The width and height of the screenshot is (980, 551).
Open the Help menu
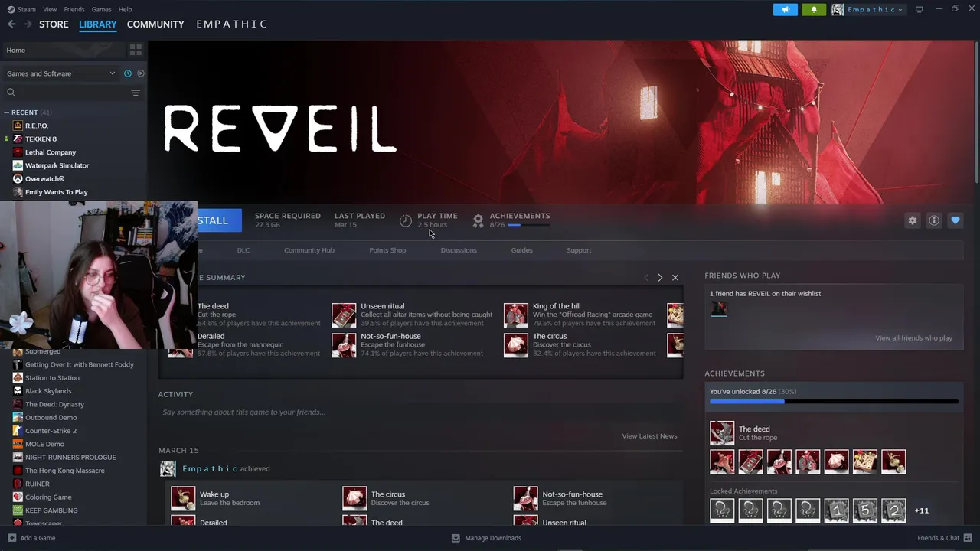coord(125,9)
